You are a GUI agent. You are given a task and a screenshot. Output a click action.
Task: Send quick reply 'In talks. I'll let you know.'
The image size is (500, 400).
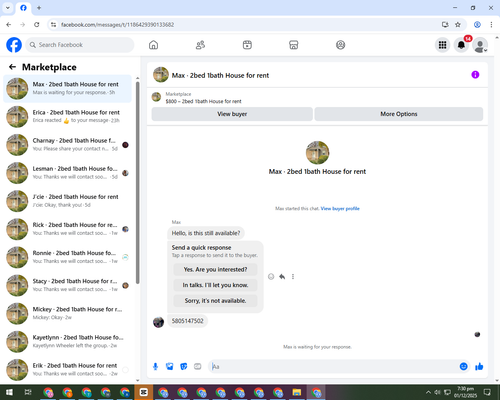coord(215,285)
